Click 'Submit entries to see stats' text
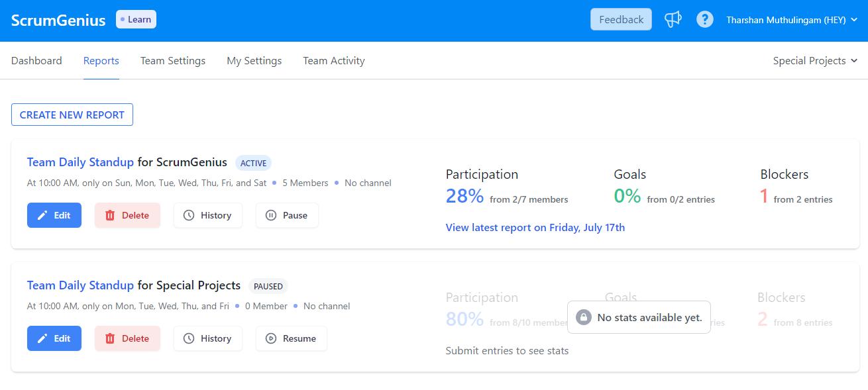Image resolution: width=868 pixels, height=390 pixels. coord(508,350)
